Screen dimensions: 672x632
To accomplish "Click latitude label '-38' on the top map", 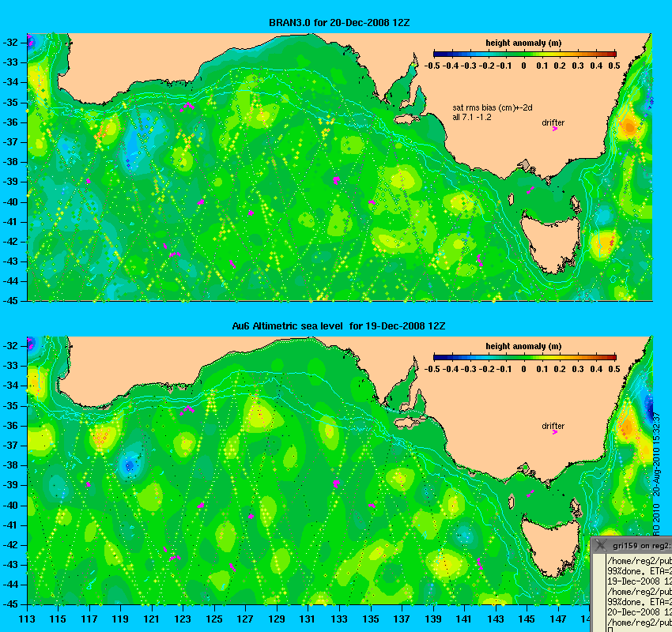I will (x=10, y=162).
